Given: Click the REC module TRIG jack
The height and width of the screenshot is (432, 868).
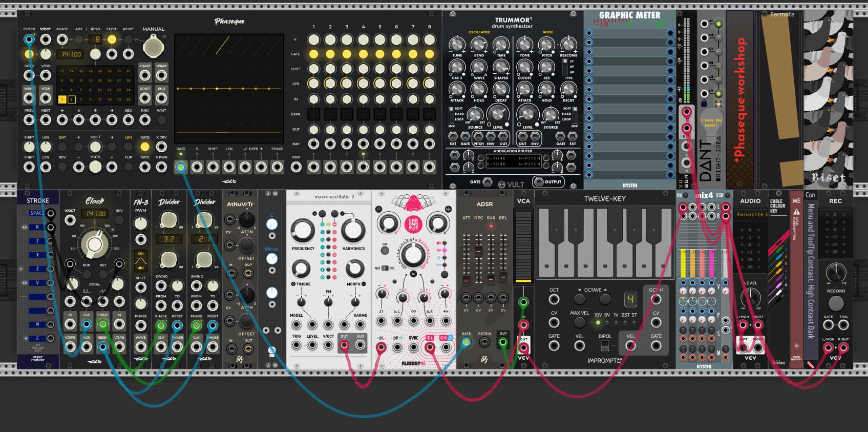Looking at the screenshot, I should pos(843,325).
